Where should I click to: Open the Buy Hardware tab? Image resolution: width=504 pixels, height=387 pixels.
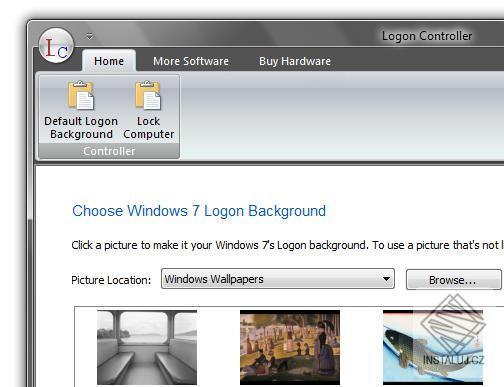(295, 61)
